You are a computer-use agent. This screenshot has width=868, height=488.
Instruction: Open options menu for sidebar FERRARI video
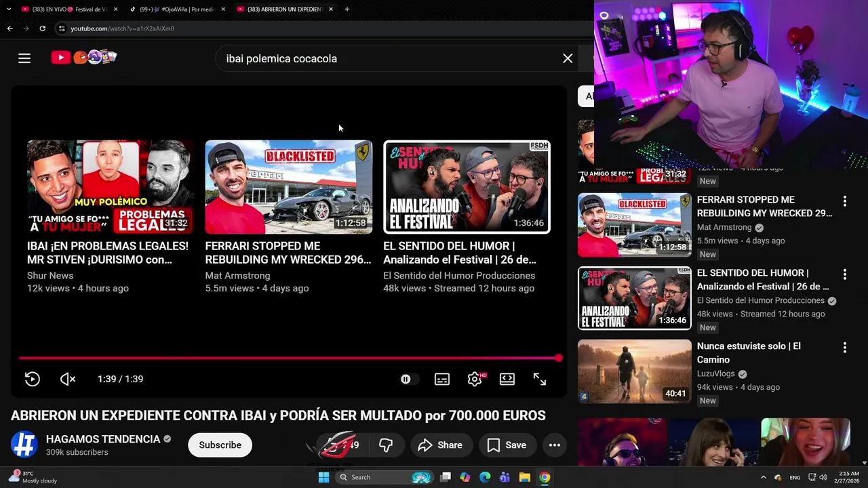tap(844, 201)
